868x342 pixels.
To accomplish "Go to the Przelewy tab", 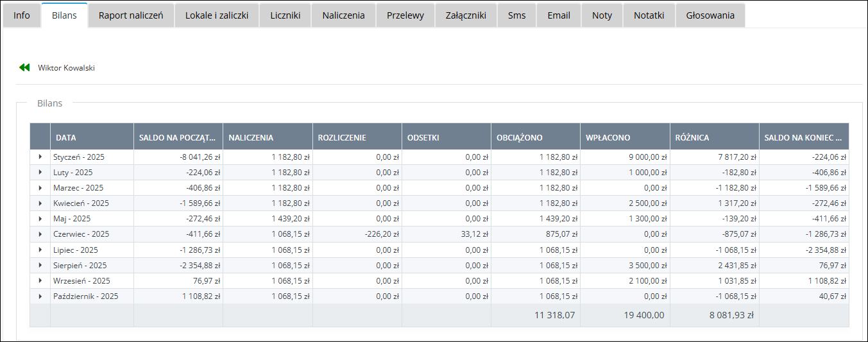I will point(405,15).
